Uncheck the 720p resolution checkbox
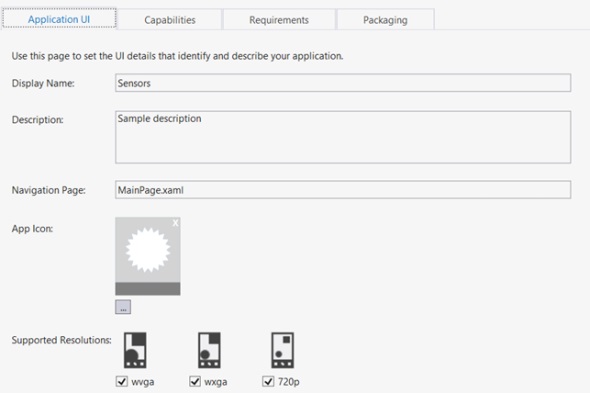Viewport: 590px width, 393px height. click(268, 381)
